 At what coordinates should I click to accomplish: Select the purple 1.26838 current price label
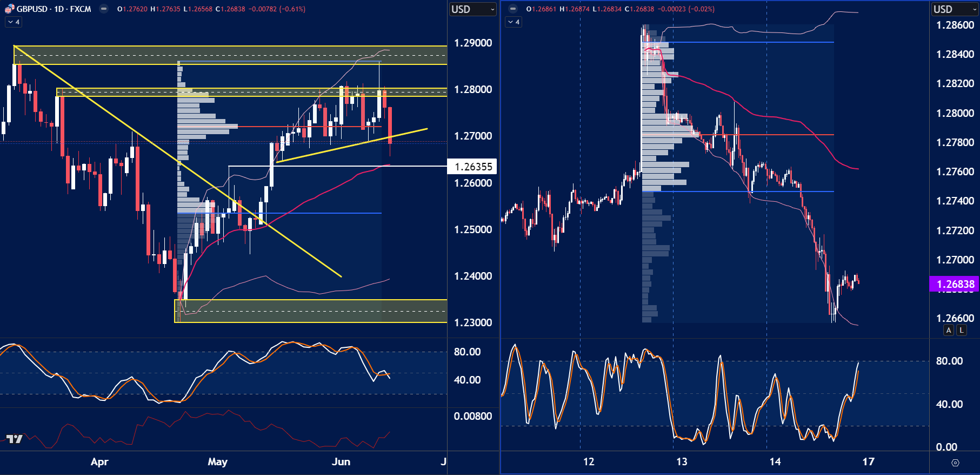[955, 284]
